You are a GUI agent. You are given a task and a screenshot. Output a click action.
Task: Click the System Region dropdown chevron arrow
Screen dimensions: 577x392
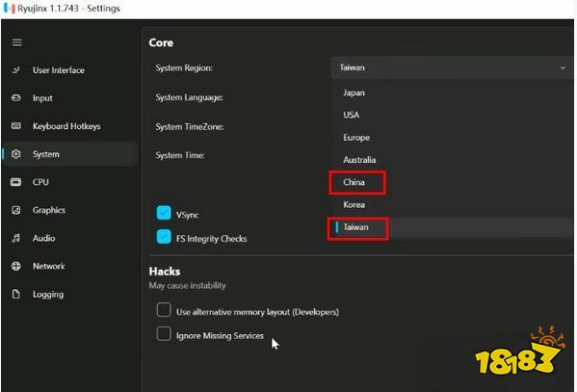(x=563, y=67)
